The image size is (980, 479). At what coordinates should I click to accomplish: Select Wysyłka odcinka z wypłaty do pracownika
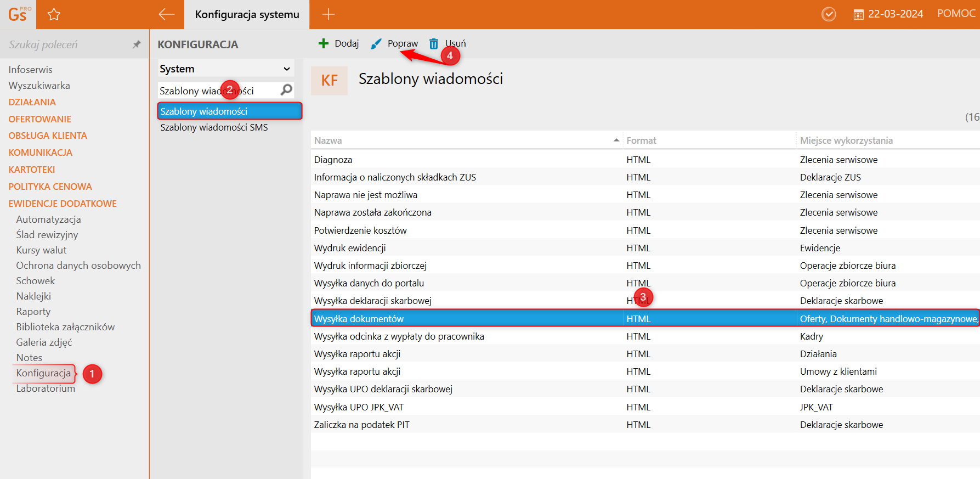coord(645,336)
